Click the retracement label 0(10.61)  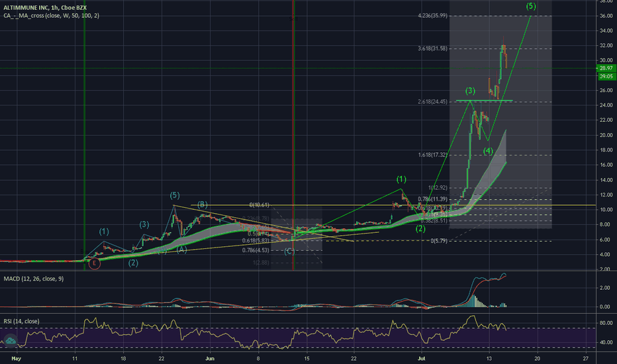click(259, 205)
